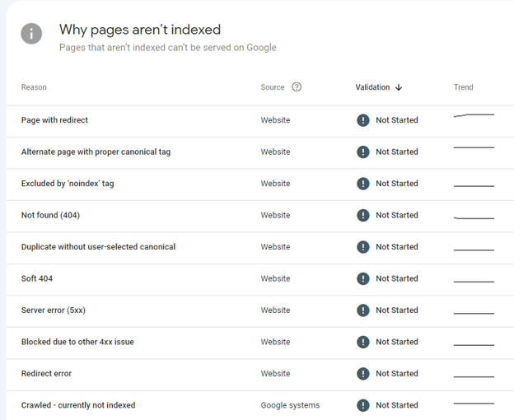Screen dimensions: 514x420
Task: Open Alternate page with proper canonical tag row
Action: point(96,152)
